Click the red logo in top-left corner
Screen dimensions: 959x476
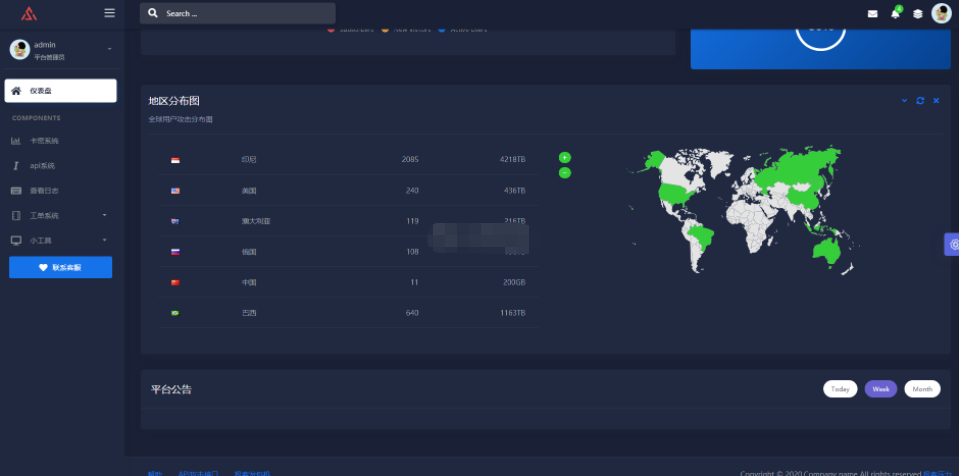pos(29,13)
